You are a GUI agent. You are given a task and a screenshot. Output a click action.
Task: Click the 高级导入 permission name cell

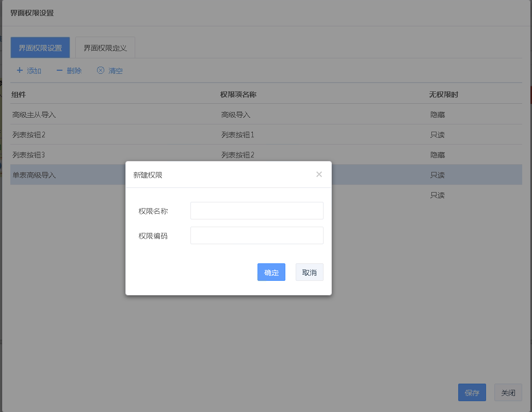(x=236, y=115)
